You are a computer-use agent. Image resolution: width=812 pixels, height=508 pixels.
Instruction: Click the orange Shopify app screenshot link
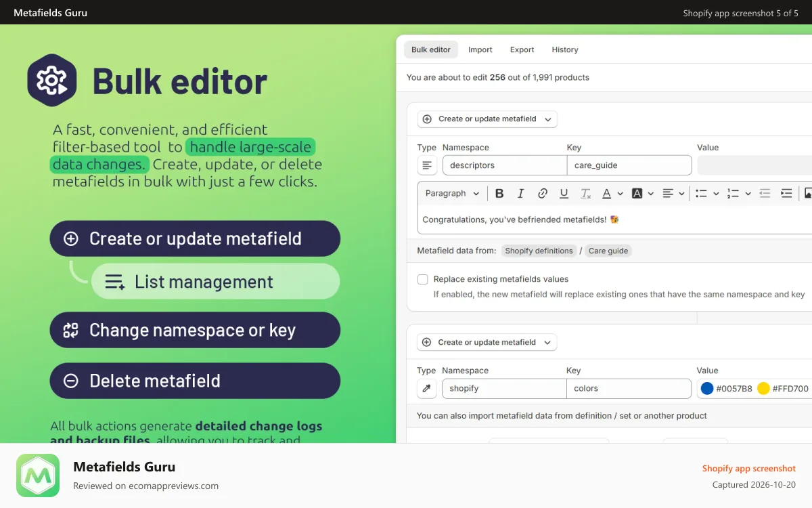749,469
